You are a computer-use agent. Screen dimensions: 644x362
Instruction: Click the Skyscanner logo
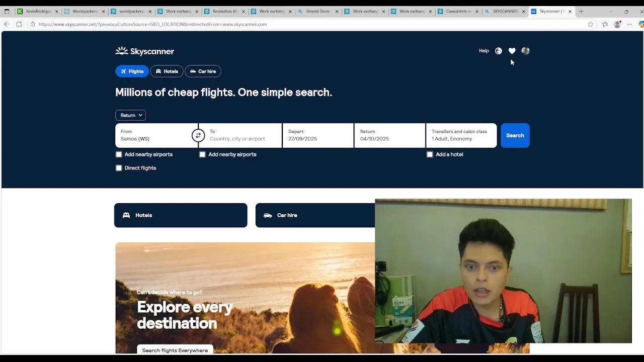click(x=144, y=51)
